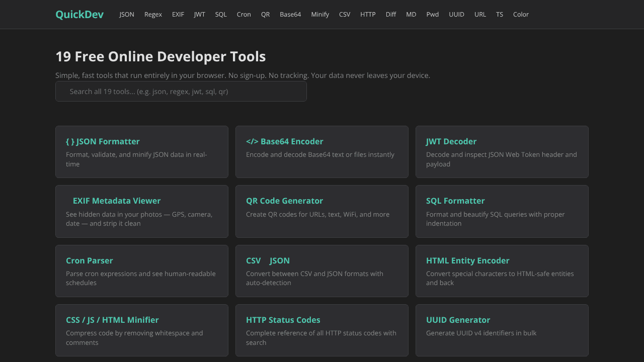Click 'Simple, fast tools that run entirely' tagline
Viewport: 644px width, 362px height.
point(243,75)
